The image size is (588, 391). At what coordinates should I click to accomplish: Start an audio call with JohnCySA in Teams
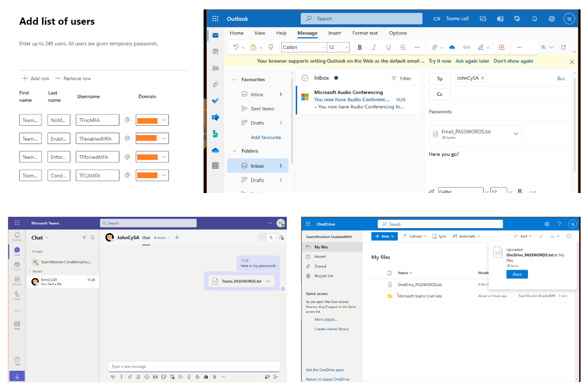(x=271, y=238)
